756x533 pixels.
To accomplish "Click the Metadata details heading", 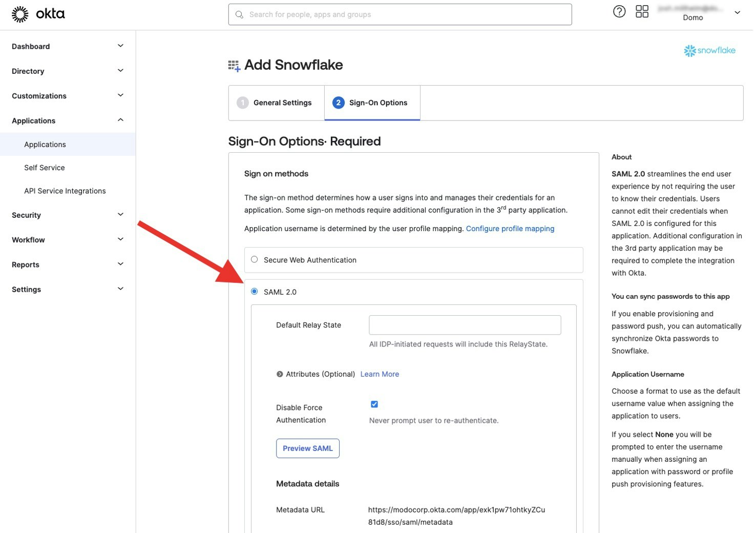I will coord(307,484).
